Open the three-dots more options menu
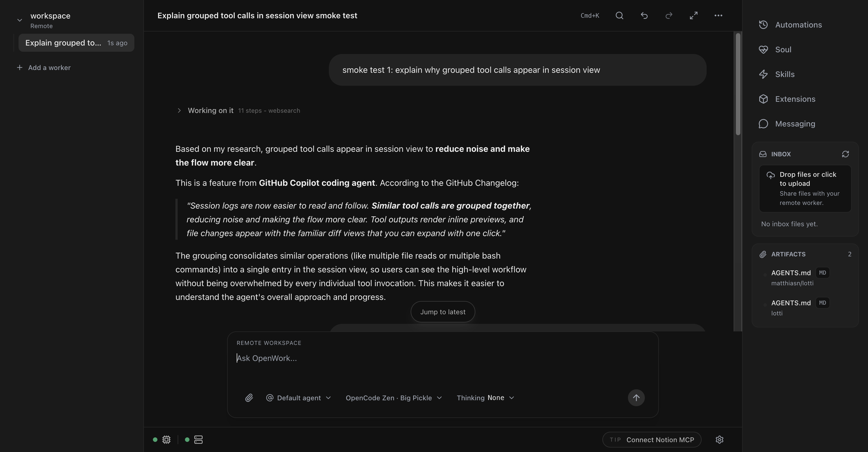This screenshot has width=868, height=452. pyautogui.click(x=718, y=15)
